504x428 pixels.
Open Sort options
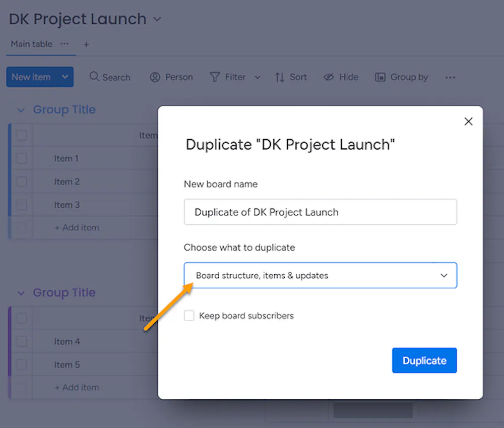coord(291,77)
